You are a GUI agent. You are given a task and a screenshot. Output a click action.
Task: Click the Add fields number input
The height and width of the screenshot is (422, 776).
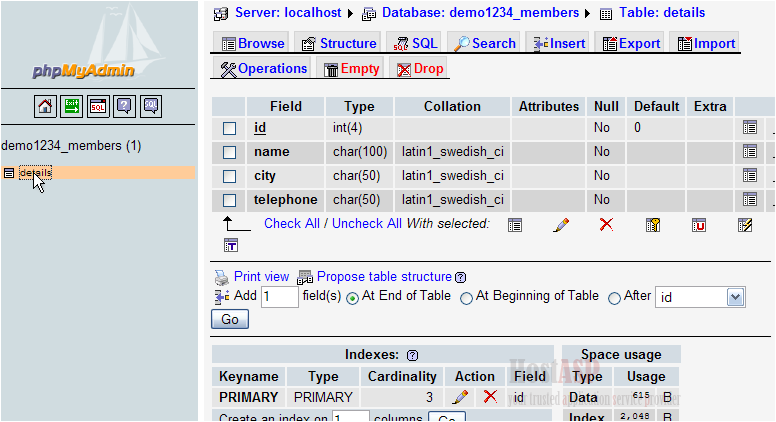(280, 297)
